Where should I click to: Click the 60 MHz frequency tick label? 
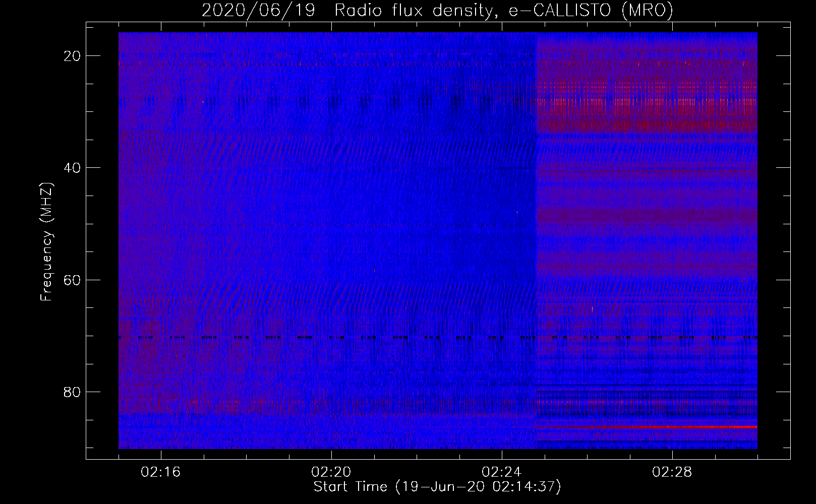point(72,280)
